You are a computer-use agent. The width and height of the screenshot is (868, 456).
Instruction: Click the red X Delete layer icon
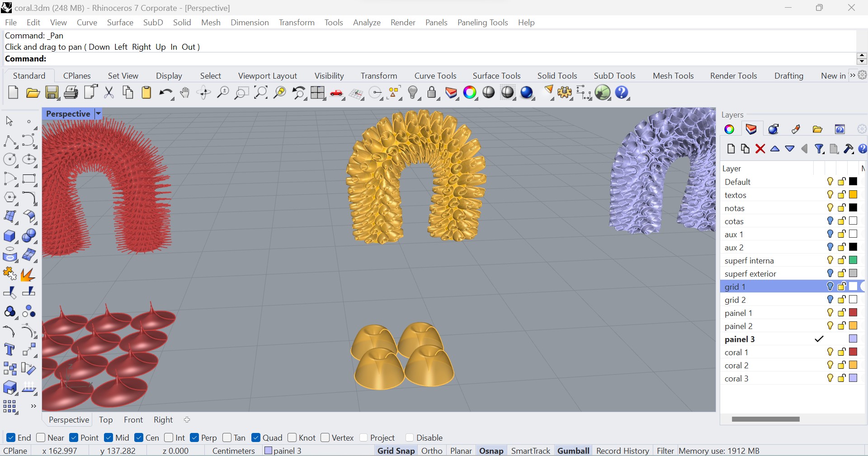coord(760,149)
